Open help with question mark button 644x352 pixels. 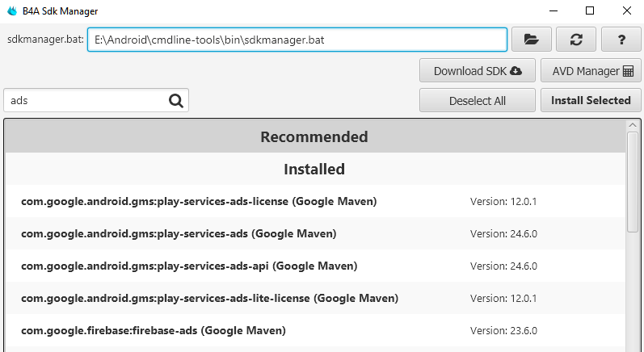[x=621, y=40]
